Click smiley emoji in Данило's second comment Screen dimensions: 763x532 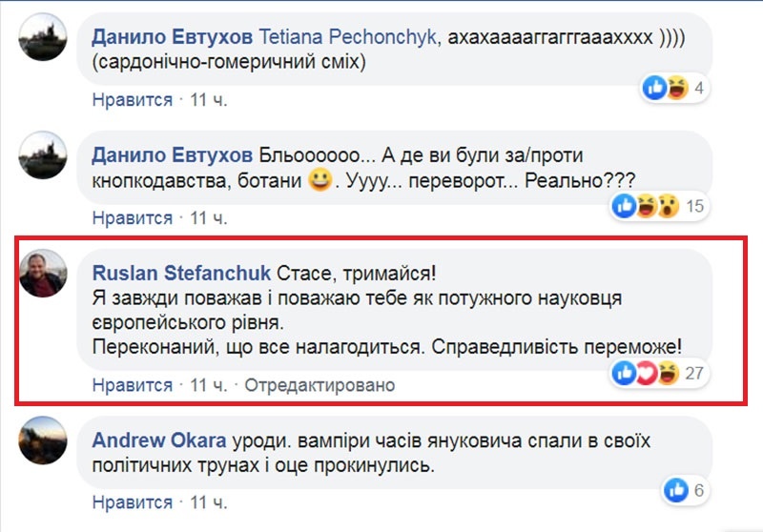coord(319,179)
